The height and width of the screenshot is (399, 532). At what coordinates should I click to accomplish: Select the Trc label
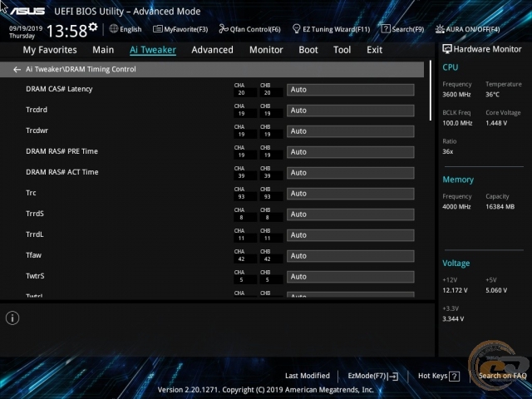coord(31,193)
